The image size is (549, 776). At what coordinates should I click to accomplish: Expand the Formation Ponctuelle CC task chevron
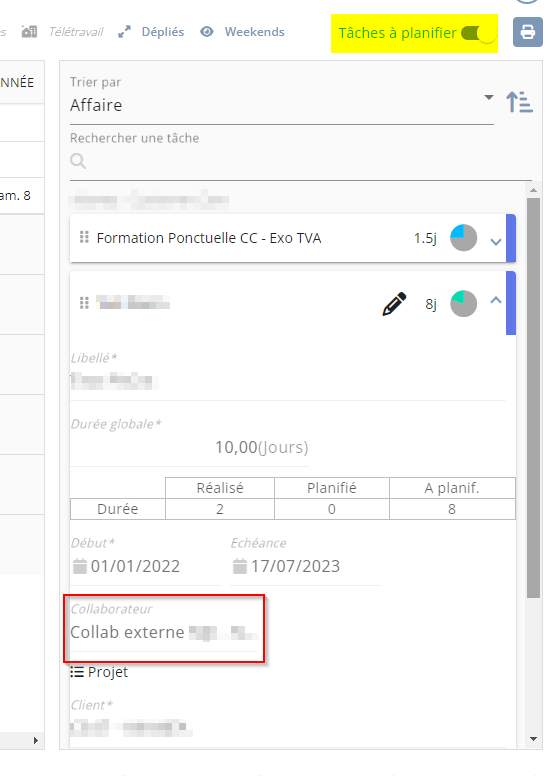[496, 242]
